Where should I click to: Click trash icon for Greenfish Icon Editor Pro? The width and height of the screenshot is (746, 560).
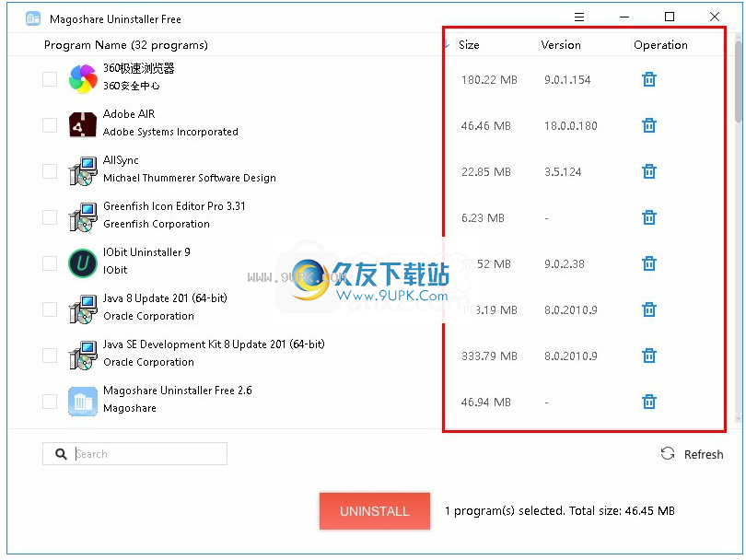pyautogui.click(x=649, y=217)
